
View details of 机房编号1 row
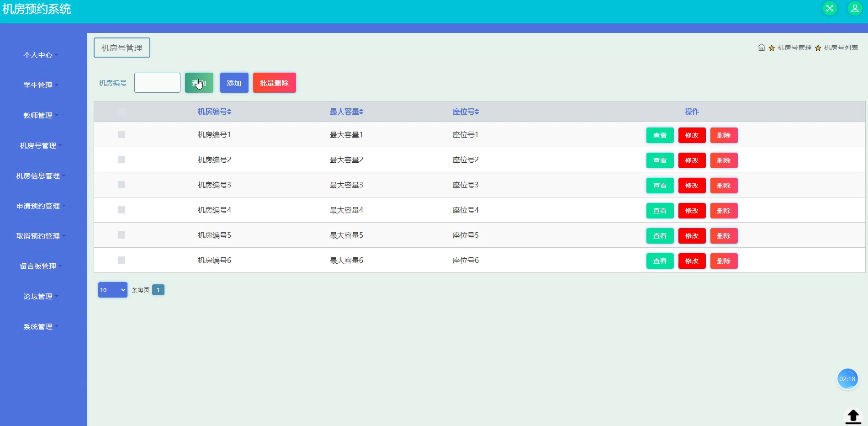[x=660, y=135]
